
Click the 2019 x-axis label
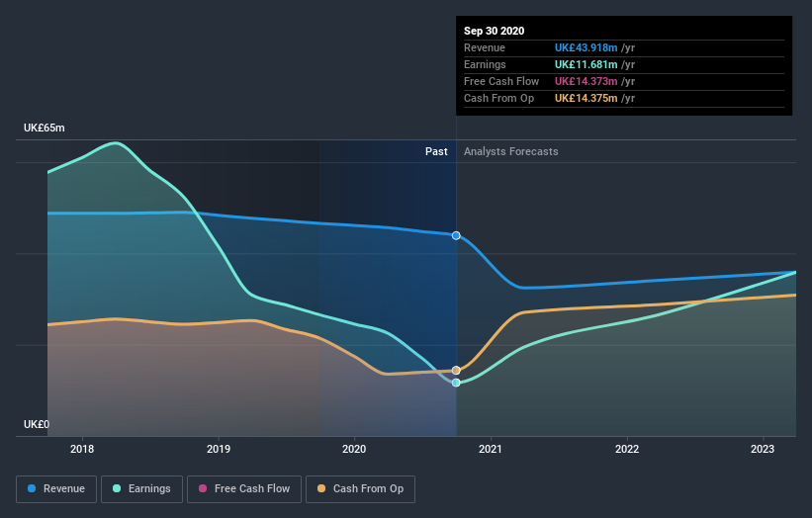point(219,449)
